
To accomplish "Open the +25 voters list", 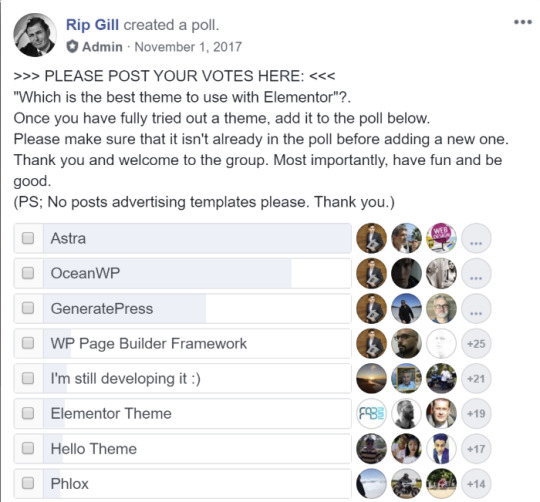I will click(476, 344).
